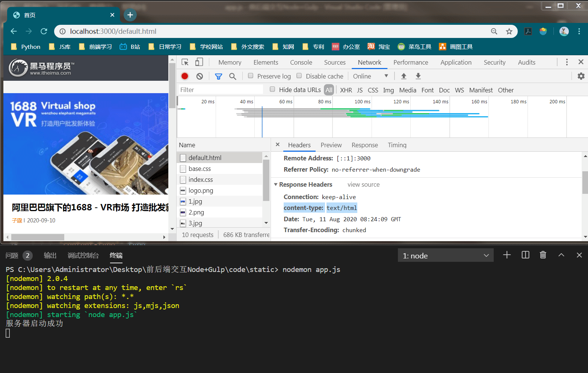Maximize the VS Code panel with the up chevron
This screenshot has width=588, height=373.
point(561,255)
